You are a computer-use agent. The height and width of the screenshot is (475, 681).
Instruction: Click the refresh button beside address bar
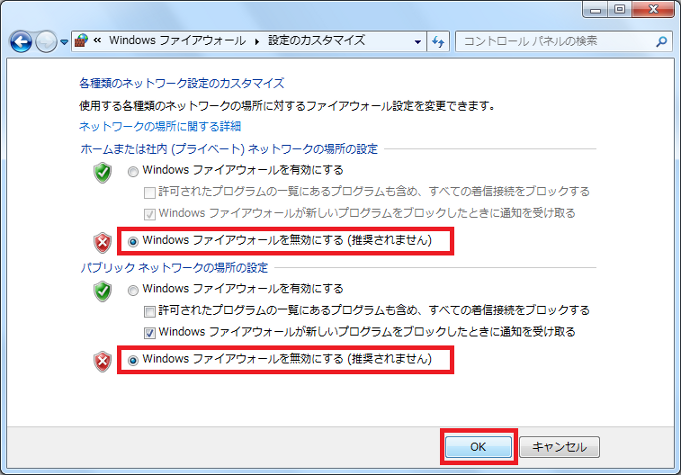coord(438,41)
